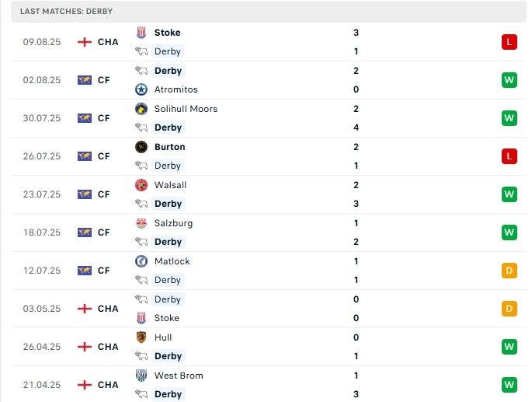Open the Salzburg team link
The height and width of the screenshot is (402, 532).
click(x=173, y=223)
